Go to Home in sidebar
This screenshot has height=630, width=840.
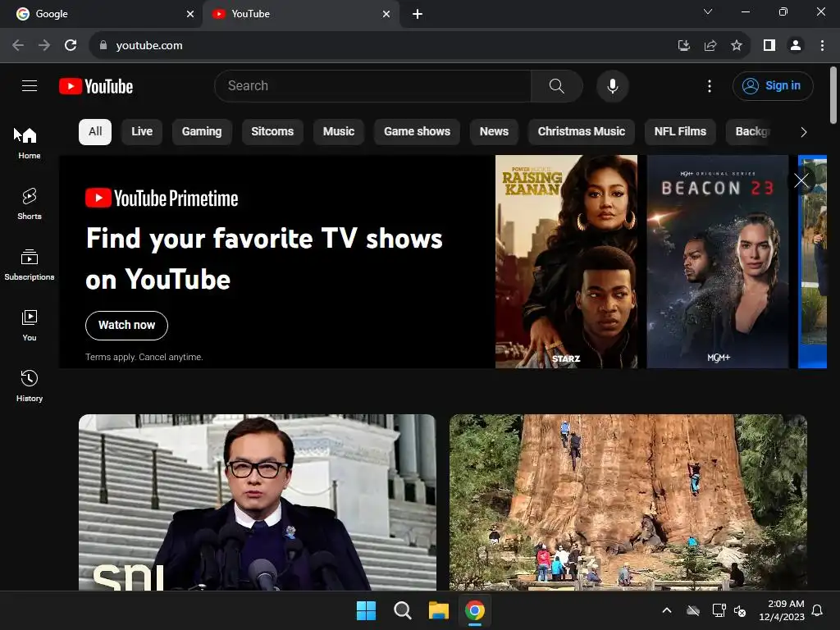(x=30, y=143)
